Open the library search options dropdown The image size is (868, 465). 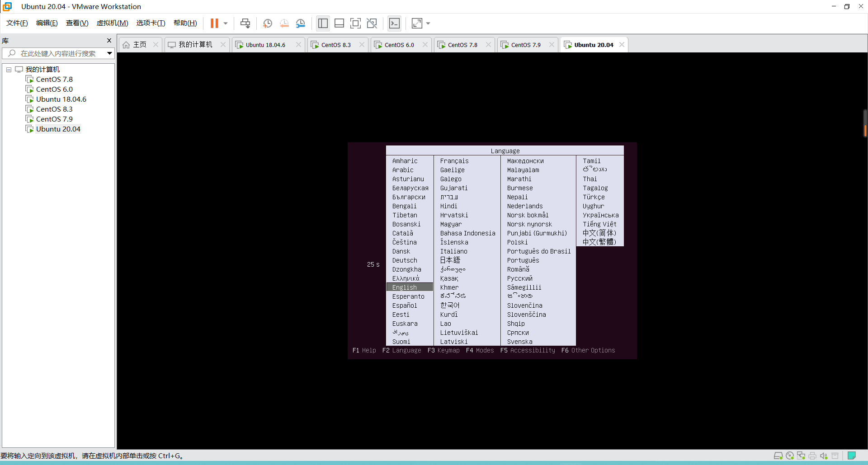click(x=109, y=53)
